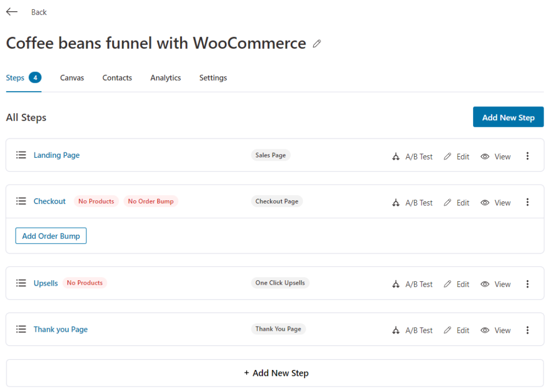The height and width of the screenshot is (392, 550).
Task: Click View eye icon on Checkout row
Action: point(485,202)
